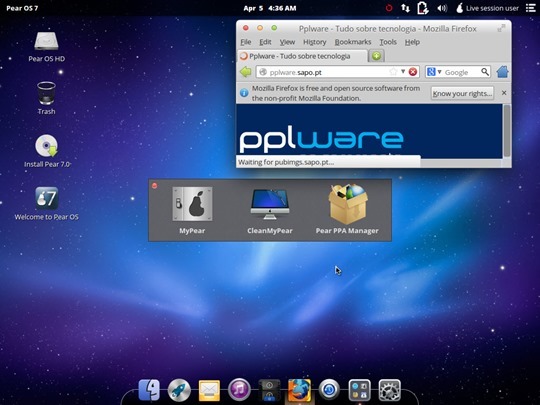Open the Firefox File menu
The height and width of the screenshot is (405, 540).
pyautogui.click(x=246, y=42)
